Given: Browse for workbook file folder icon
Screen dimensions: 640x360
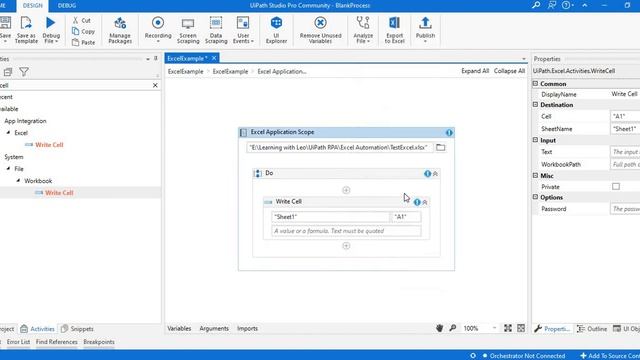Looking at the screenshot, I should point(440,147).
